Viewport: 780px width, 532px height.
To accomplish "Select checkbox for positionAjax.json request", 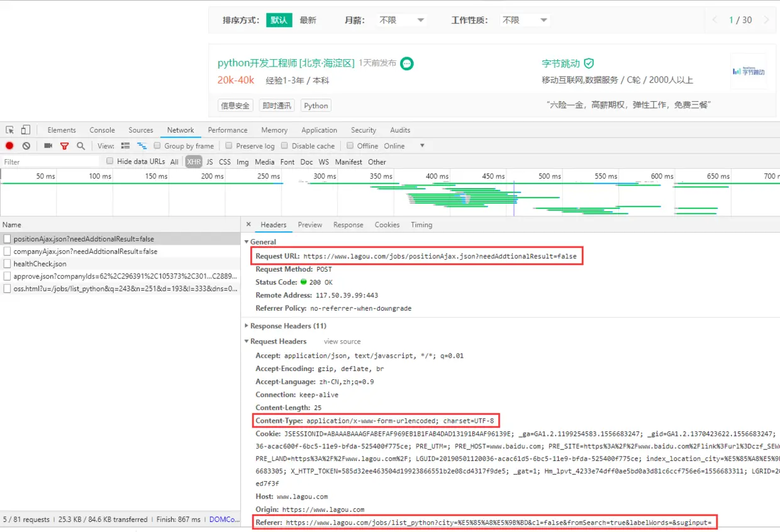I will (x=8, y=239).
